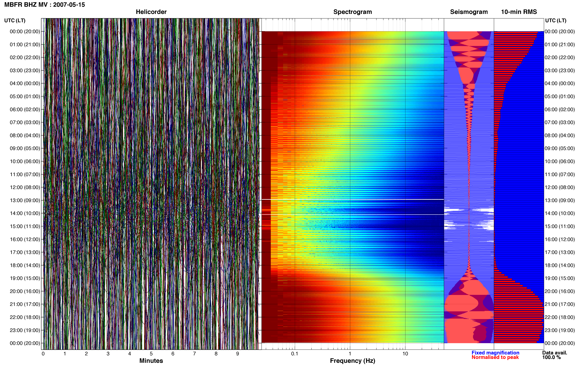Select the 'Frequency (Hz)' axis title

352,361
